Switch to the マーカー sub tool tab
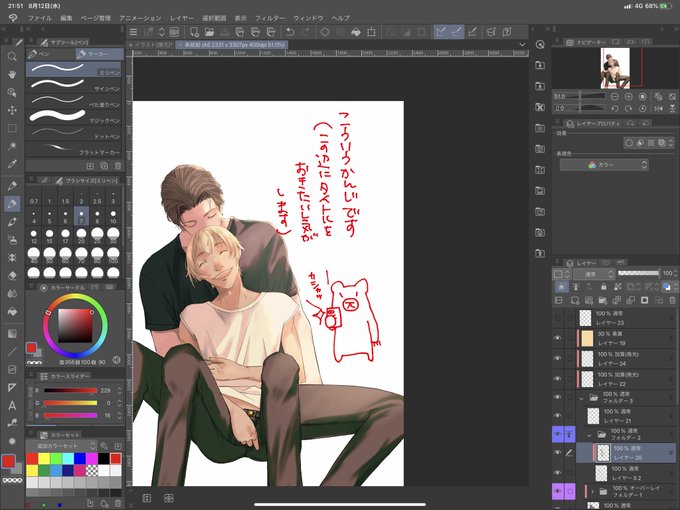 99,54
